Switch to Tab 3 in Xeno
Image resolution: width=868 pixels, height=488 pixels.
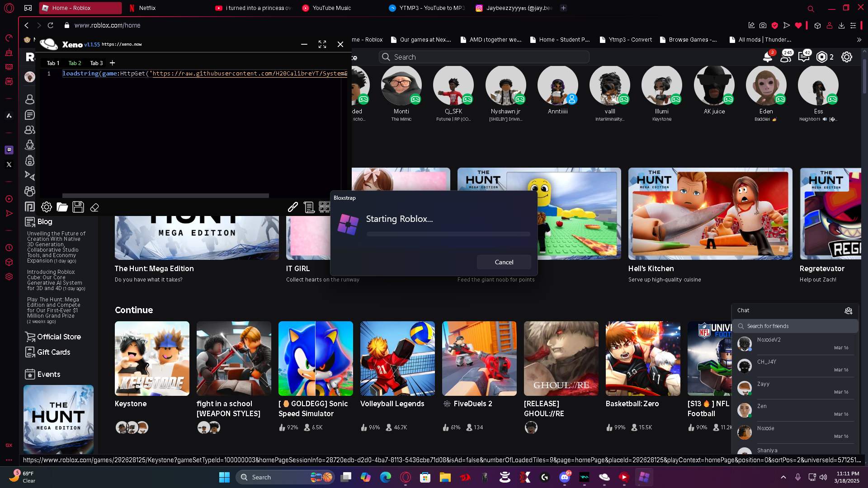tap(96, 63)
